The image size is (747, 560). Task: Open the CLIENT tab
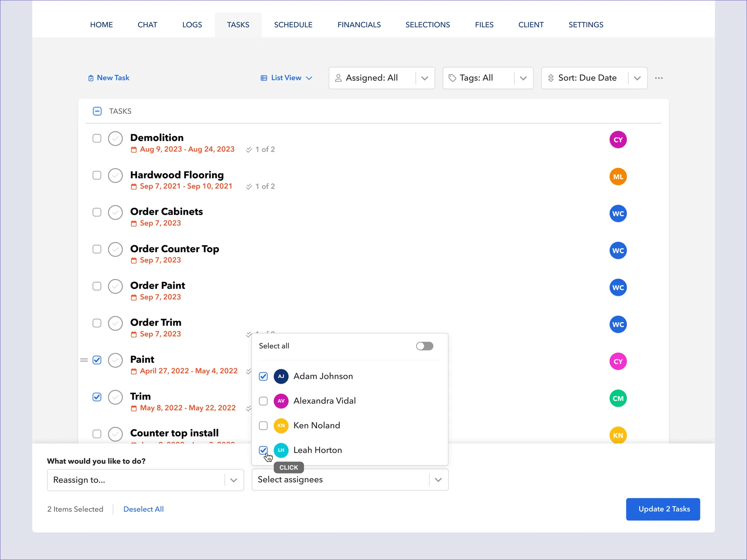(531, 25)
